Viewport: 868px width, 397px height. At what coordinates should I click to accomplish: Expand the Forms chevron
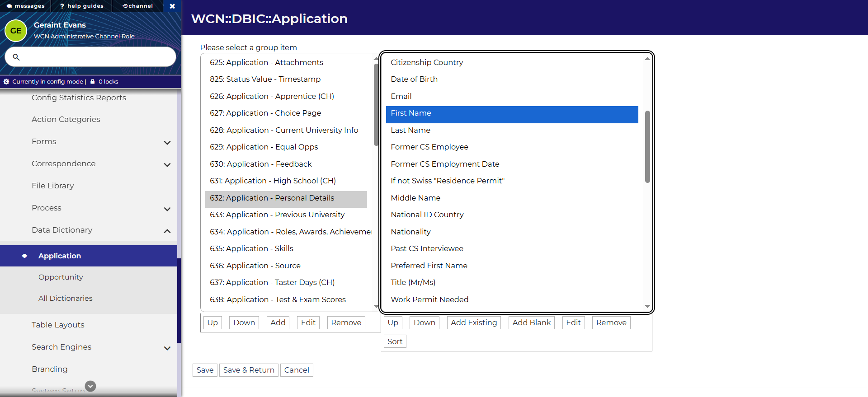coord(167,143)
